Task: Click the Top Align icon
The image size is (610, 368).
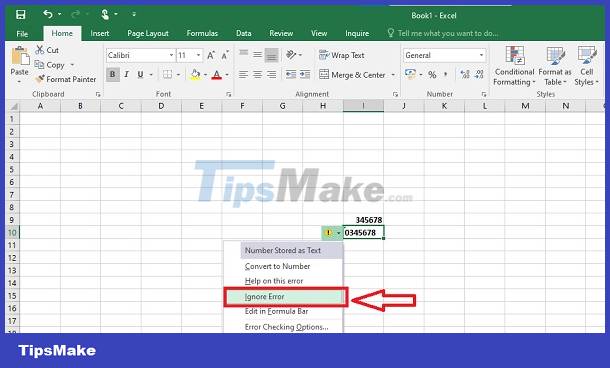Action: pyautogui.click(x=244, y=53)
